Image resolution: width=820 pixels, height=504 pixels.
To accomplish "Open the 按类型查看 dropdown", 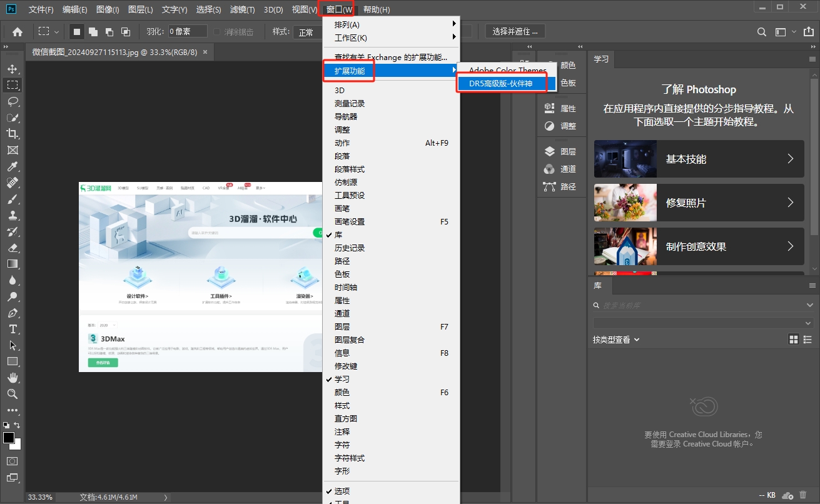I will click(616, 340).
